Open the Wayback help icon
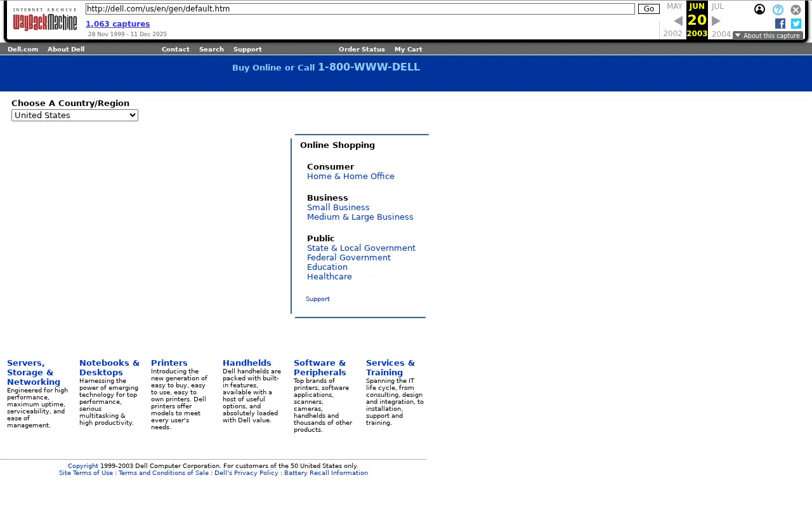The image size is (812, 508). coord(778,10)
